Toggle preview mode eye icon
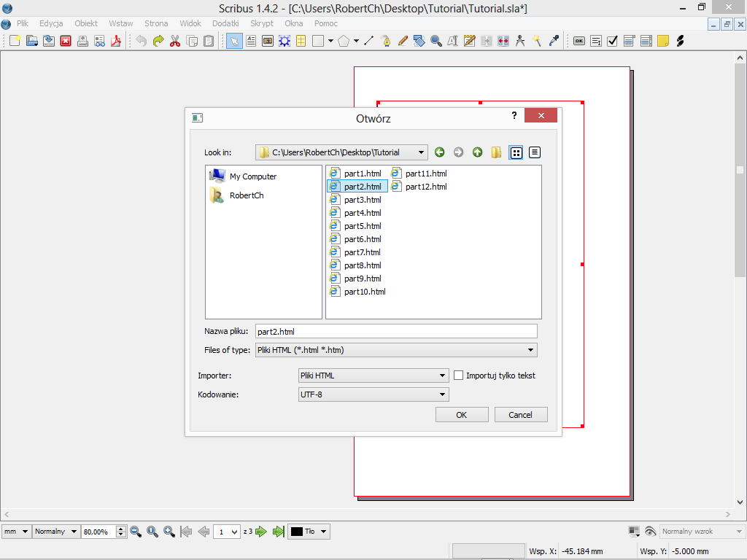The width and height of the screenshot is (747, 560). [650, 532]
